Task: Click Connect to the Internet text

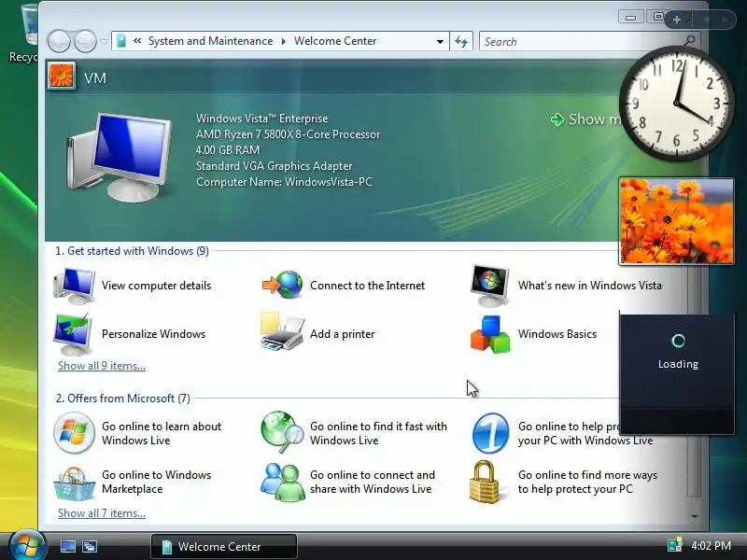Action: coord(367,286)
